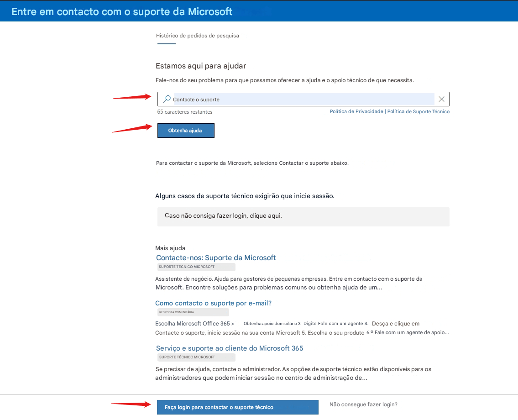The width and height of the screenshot is (518, 420).
Task: Open 'Serviço e suporte ao cliente do Microsoft 365'
Action: [x=230, y=348]
